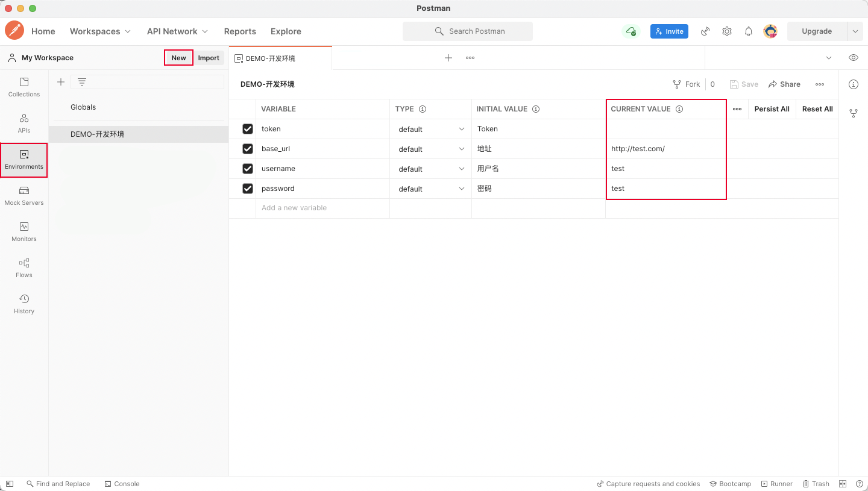This screenshot has width=868, height=491.
Task: Open the settings gear icon
Action: click(727, 31)
